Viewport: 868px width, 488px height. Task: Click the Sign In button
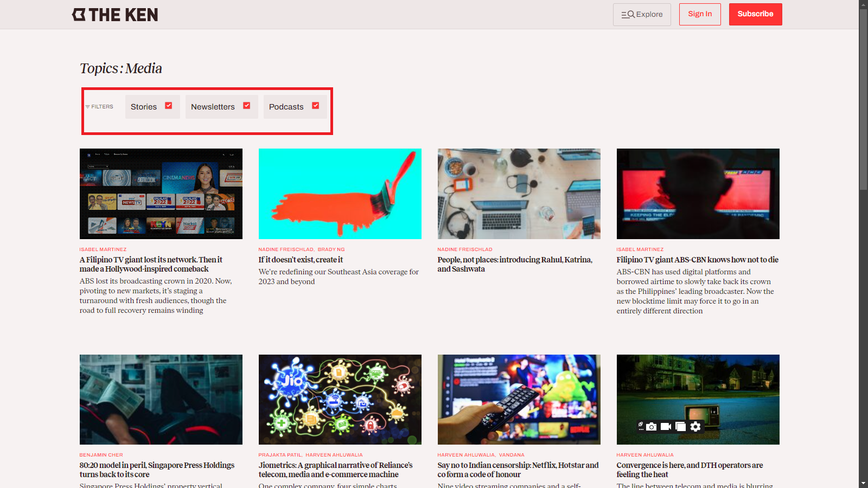coord(700,14)
